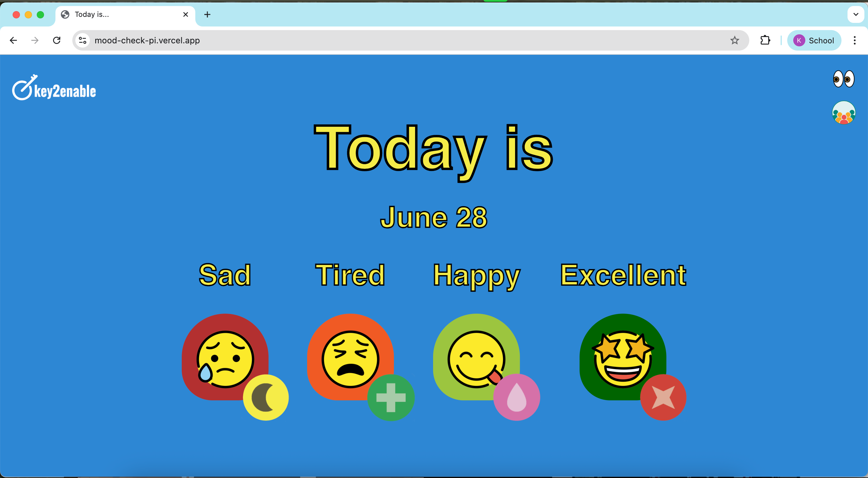
Task: Open the Extensions puzzle icon
Action: tap(765, 40)
